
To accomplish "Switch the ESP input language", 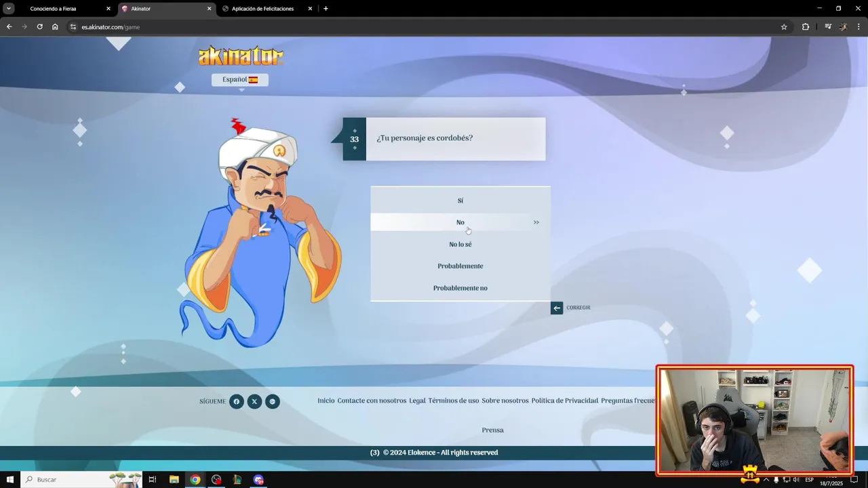I will coord(810,479).
